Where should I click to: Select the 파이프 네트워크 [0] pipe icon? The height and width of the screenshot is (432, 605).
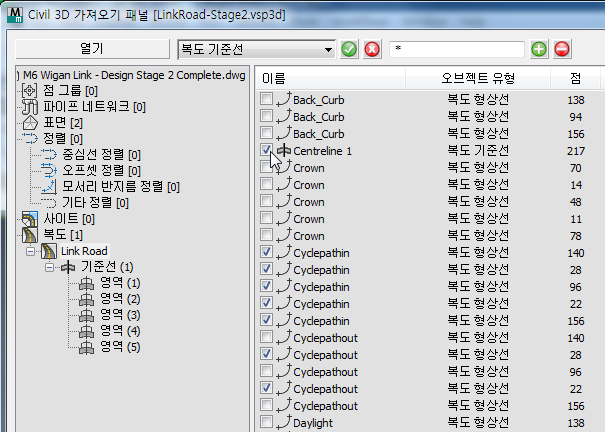pos(30,107)
